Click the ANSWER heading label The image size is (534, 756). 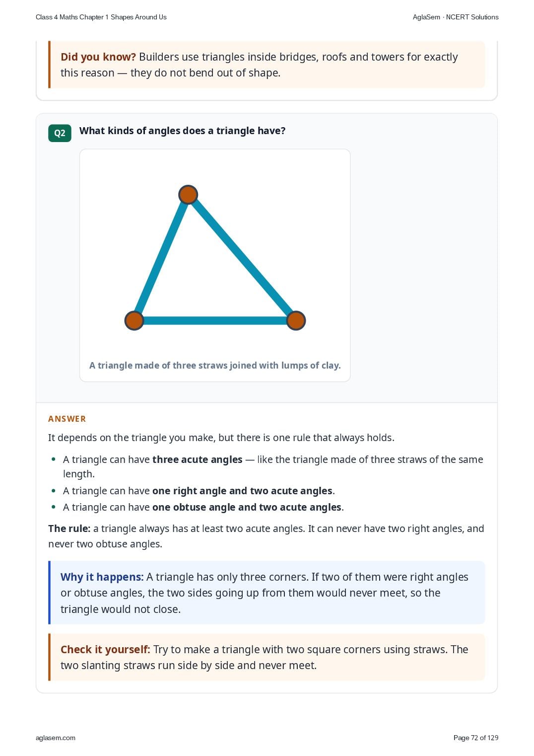coord(67,419)
